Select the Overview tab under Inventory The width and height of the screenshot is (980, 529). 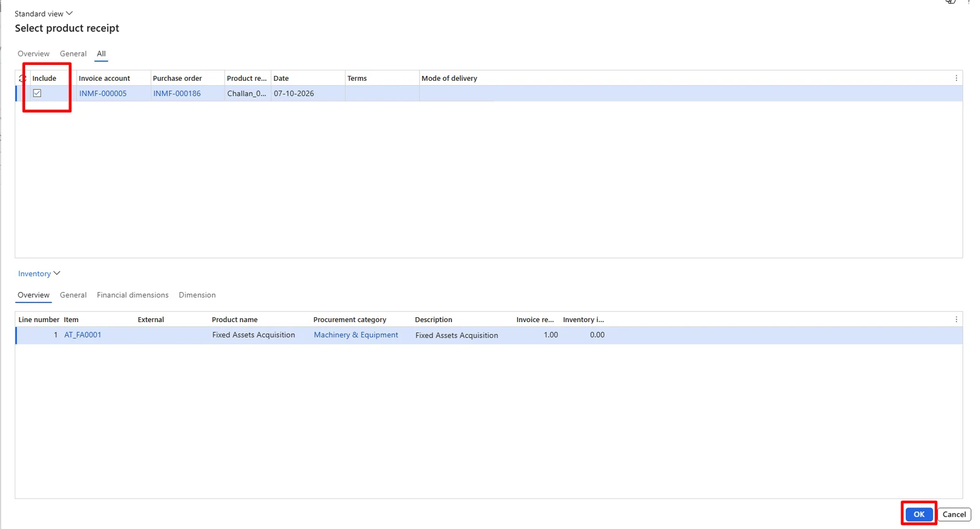point(34,295)
